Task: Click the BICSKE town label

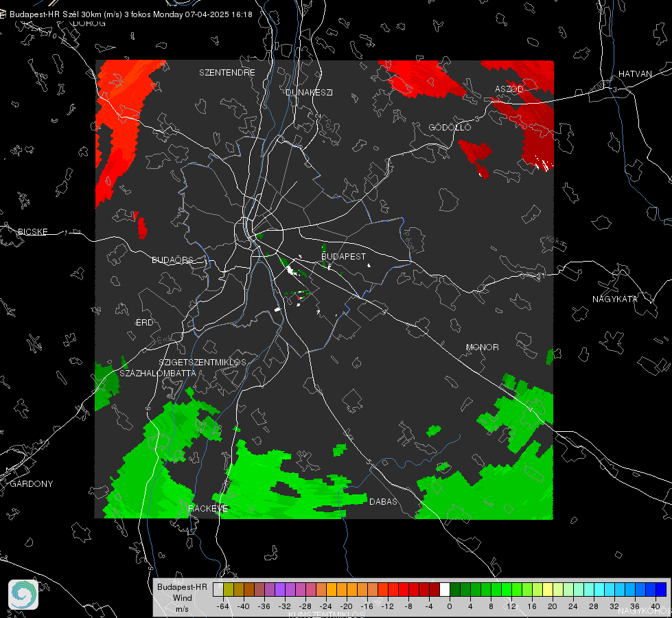Action: point(32,232)
